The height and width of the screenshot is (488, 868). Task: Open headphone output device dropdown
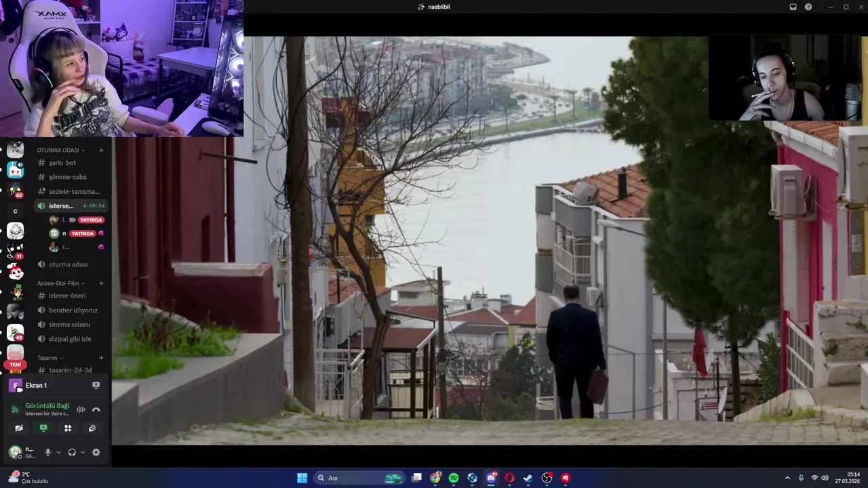pyautogui.click(x=83, y=452)
